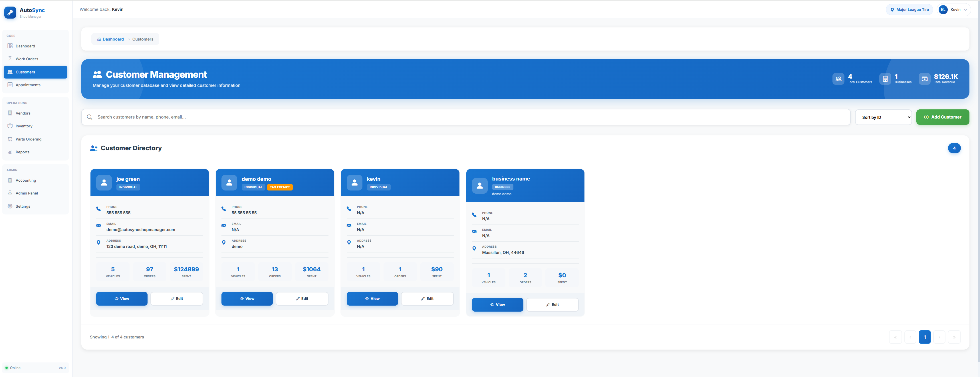Select the Work Orders sidebar icon
The width and height of the screenshot is (980, 377).
pos(10,59)
